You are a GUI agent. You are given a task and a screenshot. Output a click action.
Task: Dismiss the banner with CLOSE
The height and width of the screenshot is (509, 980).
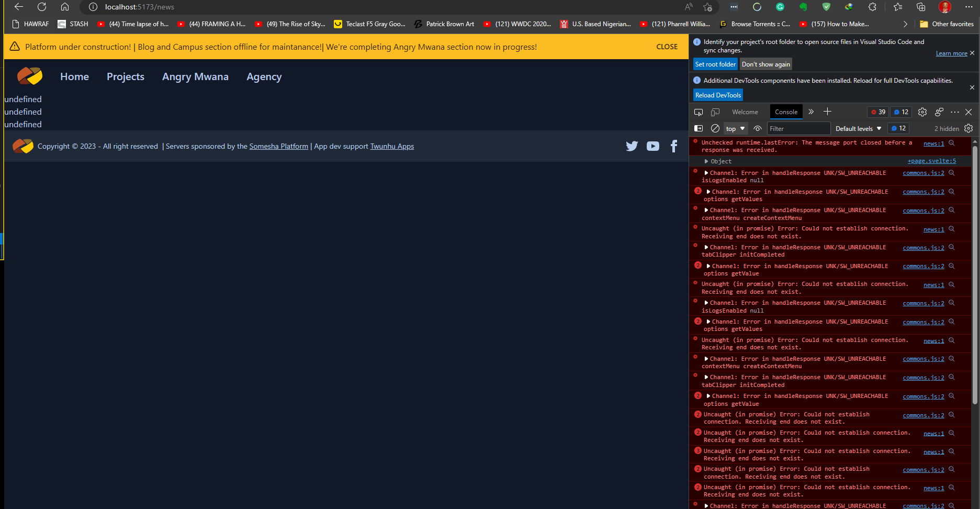[667, 47]
